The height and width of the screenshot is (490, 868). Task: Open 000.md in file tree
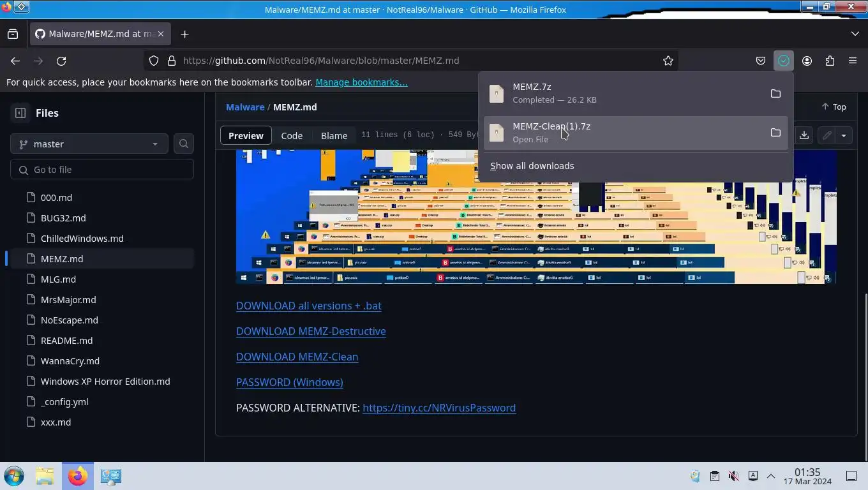(x=56, y=198)
